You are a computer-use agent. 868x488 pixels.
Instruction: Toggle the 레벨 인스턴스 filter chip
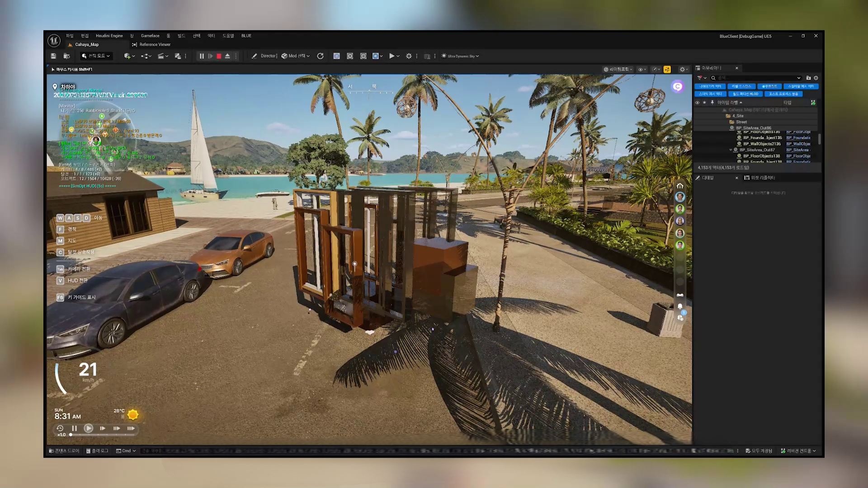741,86
